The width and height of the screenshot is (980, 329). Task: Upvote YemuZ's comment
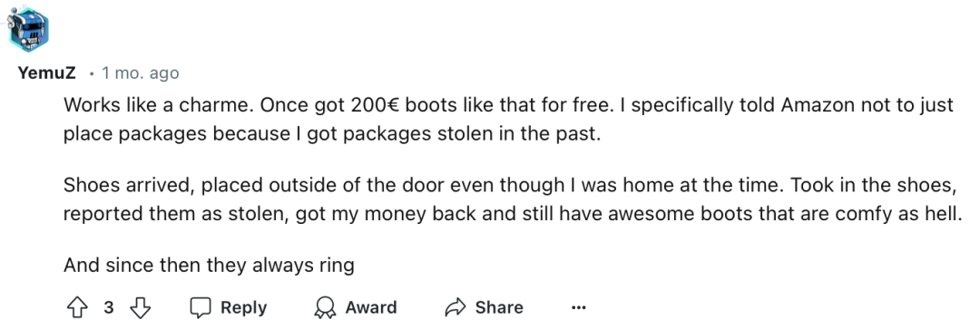(77, 307)
